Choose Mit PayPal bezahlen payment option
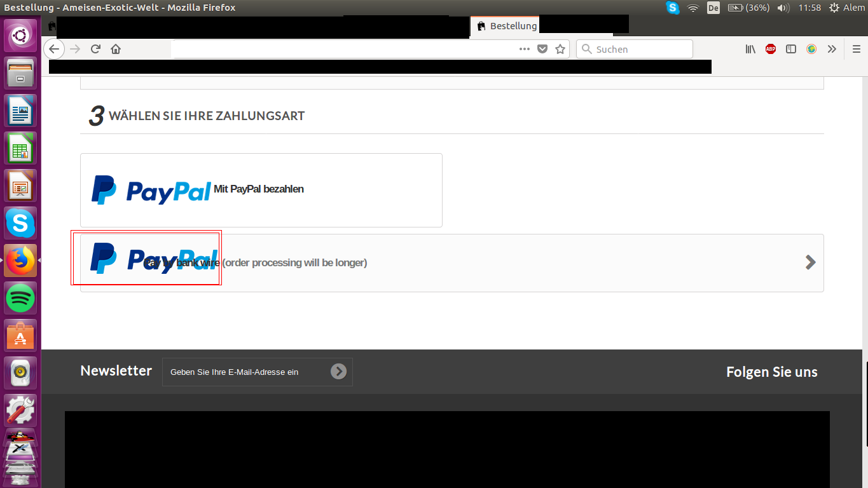Viewport: 868px width, 488px height. click(261, 190)
